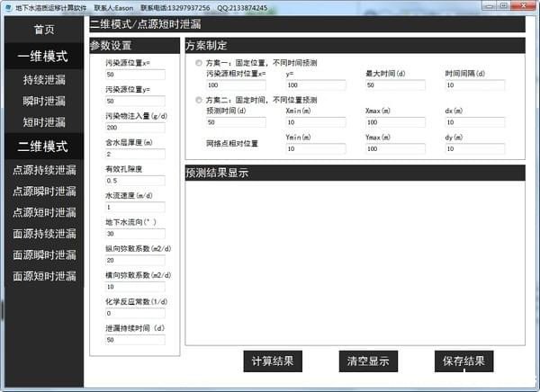Click the app icon in the title bar
This screenshot has height=392, width=540.
(x=7, y=7)
